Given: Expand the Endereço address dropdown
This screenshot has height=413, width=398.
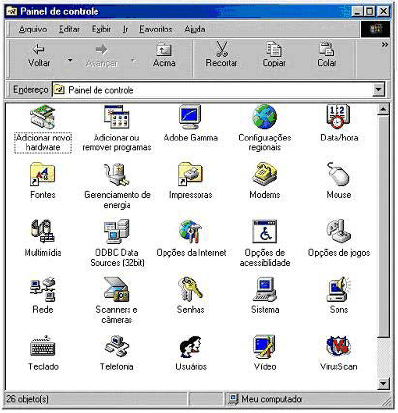Looking at the screenshot, I should 378,90.
